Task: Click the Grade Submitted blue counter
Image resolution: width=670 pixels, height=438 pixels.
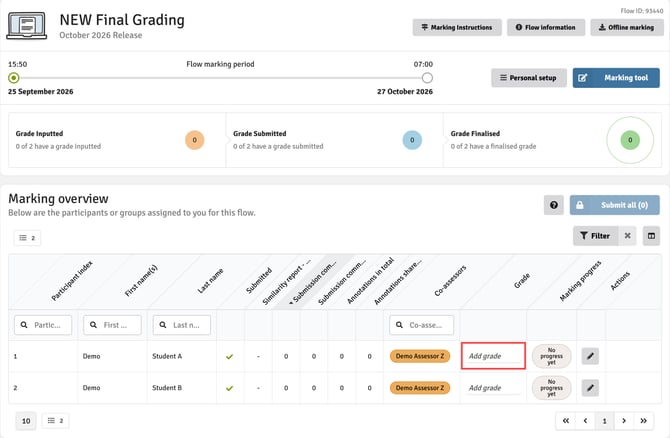Action: point(412,140)
